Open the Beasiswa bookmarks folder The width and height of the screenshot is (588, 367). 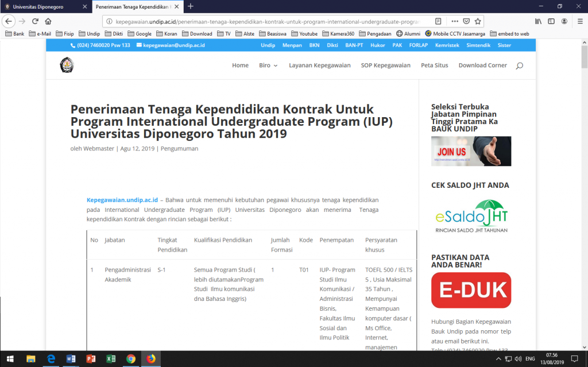click(x=273, y=34)
